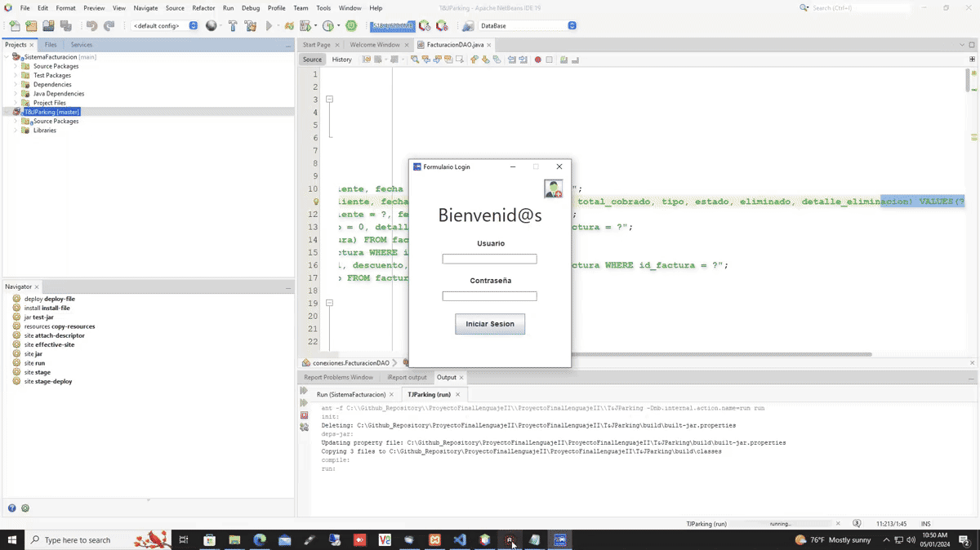980x550 pixels.
Task: Open the DataBase combo box
Action: (x=572, y=26)
